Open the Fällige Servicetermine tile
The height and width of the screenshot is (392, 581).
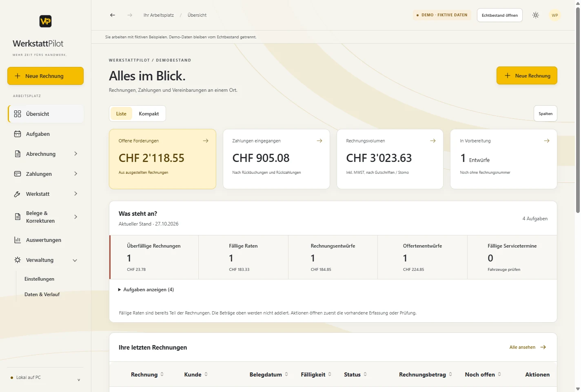[x=512, y=257]
